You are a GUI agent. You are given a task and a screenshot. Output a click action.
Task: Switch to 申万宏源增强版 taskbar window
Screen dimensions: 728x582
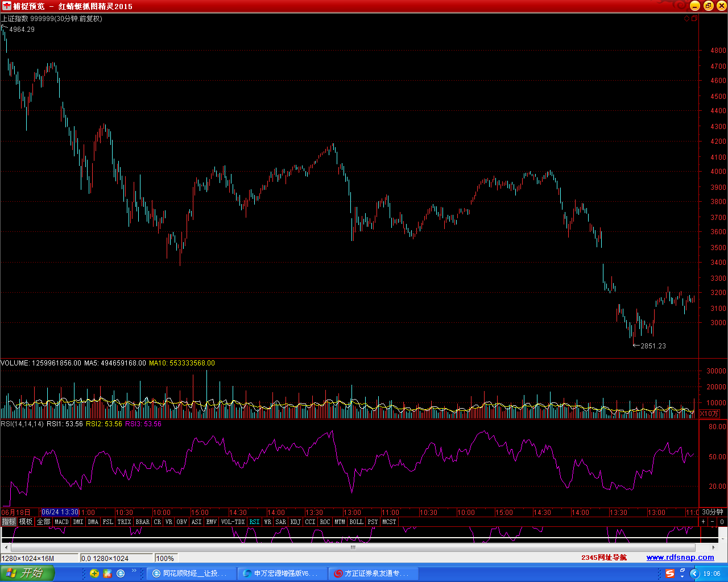click(282, 573)
